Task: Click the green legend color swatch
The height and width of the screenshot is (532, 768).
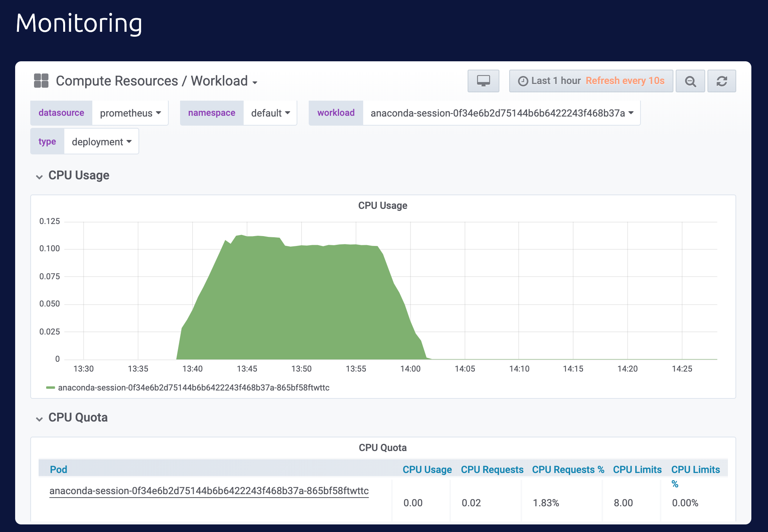Action: click(50, 387)
